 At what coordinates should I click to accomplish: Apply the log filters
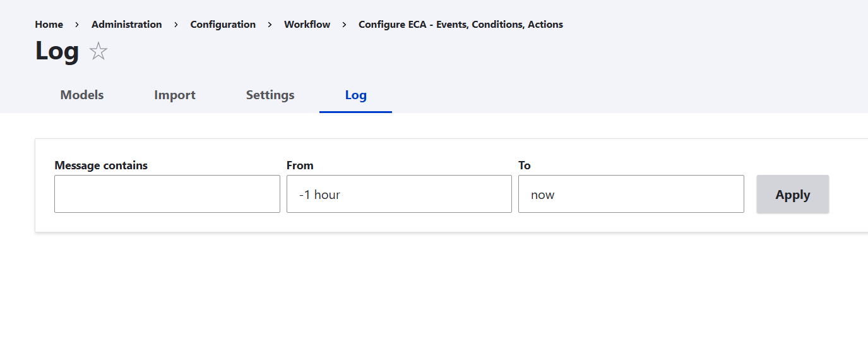point(792,195)
